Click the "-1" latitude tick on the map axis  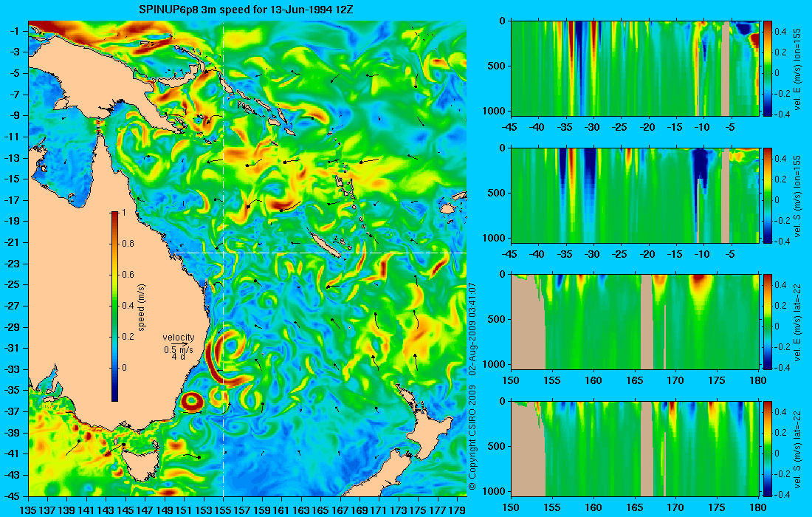tap(15, 30)
